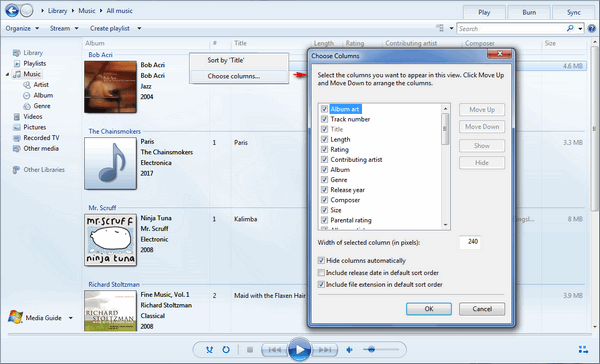The width and height of the screenshot is (600, 364).
Task: Click Cancel in Choose Columns dialog
Action: pyautogui.click(x=482, y=309)
